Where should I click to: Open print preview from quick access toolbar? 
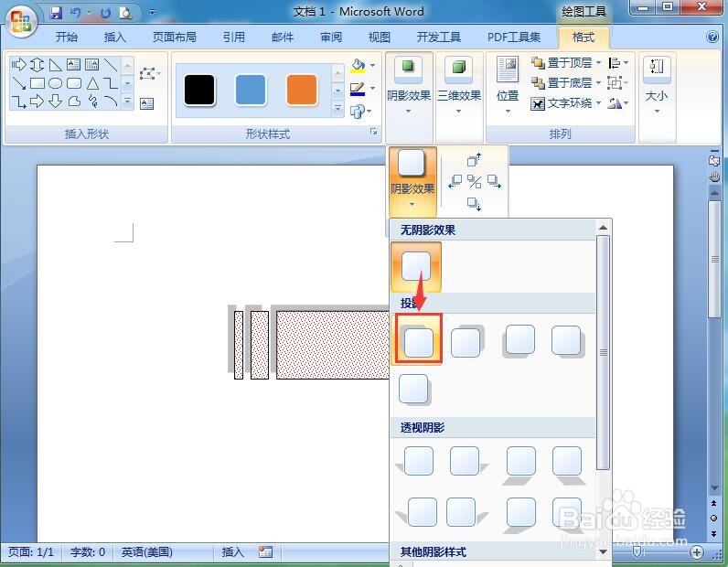tap(125, 13)
